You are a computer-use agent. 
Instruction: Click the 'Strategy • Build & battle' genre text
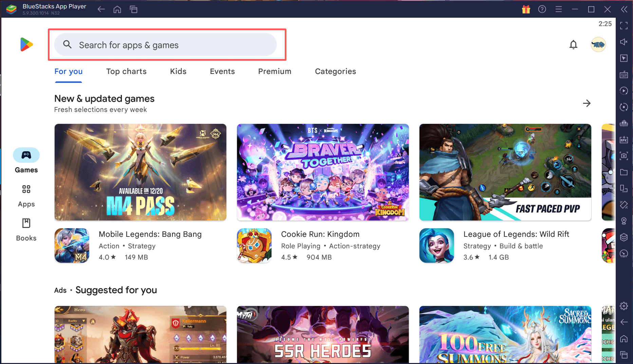coord(503,246)
